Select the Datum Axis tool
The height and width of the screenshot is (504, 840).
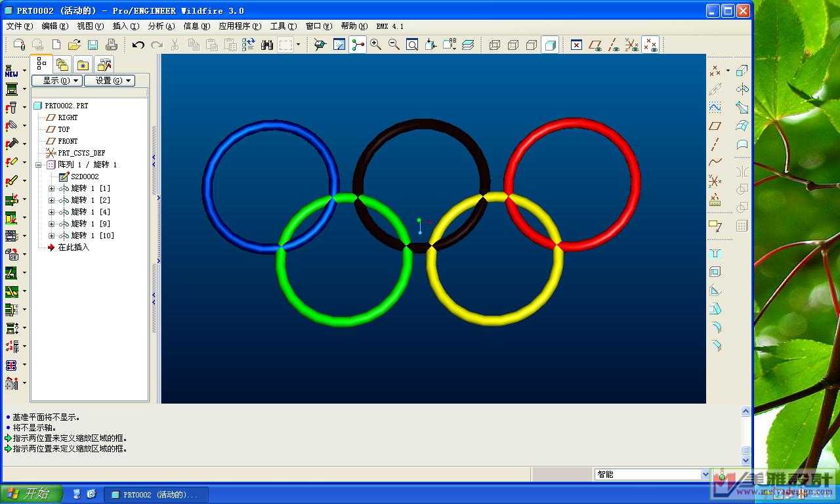[715, 144]
